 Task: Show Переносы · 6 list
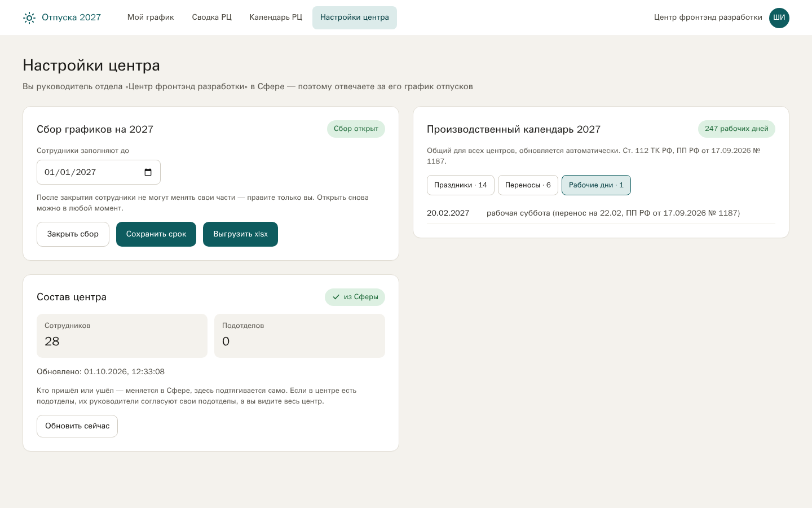528,185
